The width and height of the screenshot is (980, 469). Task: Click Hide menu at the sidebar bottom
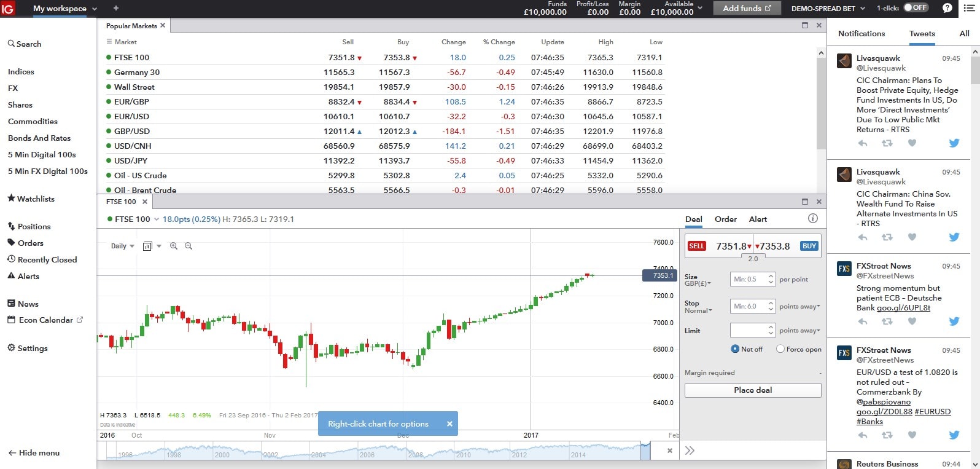pyautogui.click(x=34, y=452)
